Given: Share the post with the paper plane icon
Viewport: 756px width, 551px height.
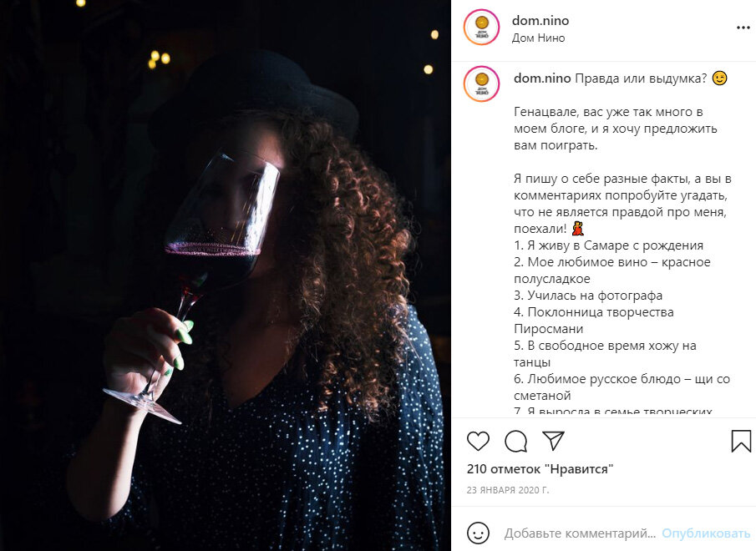Looking at the screenshot, I should coord(553,441).
